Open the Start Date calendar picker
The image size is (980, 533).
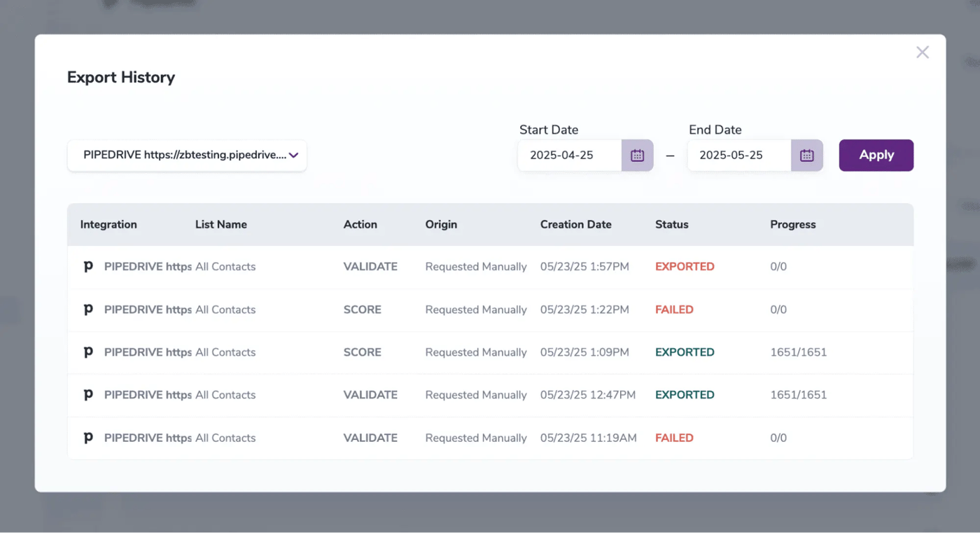[637, 155]
